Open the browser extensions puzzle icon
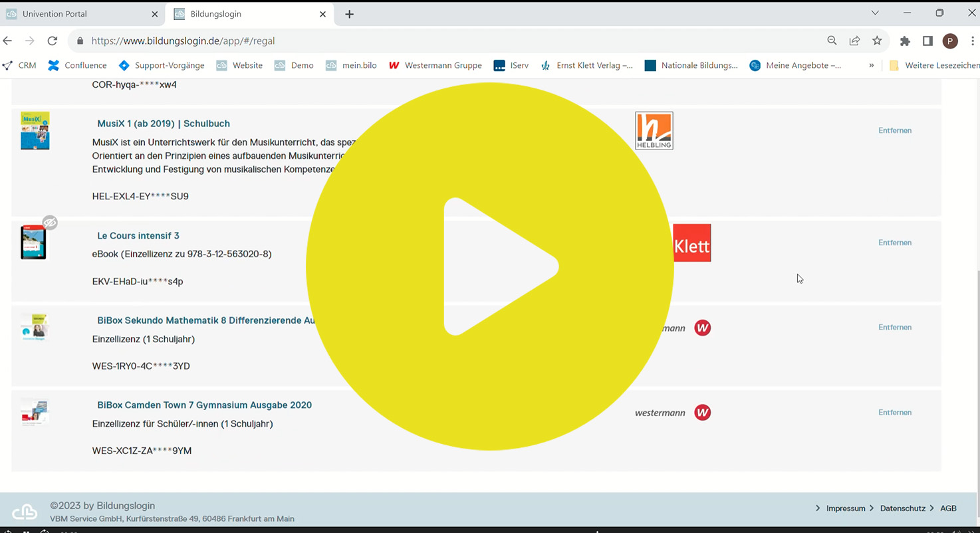Viewport: 980px width, 533px height. [x=905, y=41]
